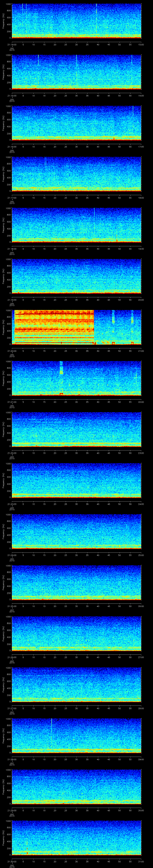Click the 21:14:00 start time label
153x868 pixels.
(12, 44)
